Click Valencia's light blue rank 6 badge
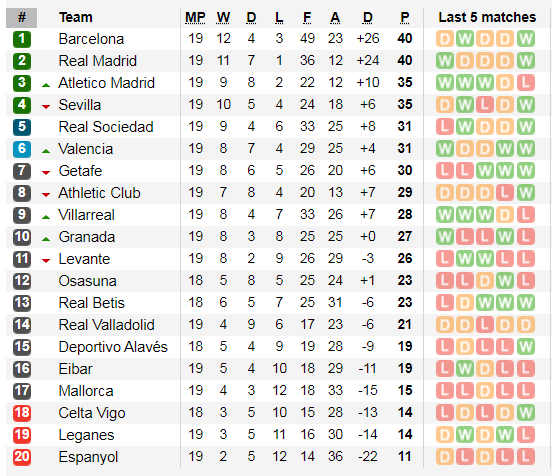The image size is (552, 476). pyautogui.click(x=22, y=149)
